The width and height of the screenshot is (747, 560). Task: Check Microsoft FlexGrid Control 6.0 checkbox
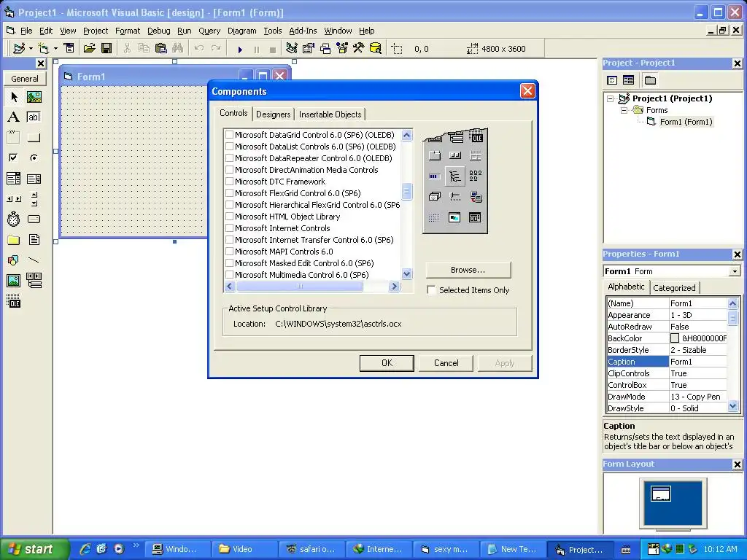tap(229, 193)
